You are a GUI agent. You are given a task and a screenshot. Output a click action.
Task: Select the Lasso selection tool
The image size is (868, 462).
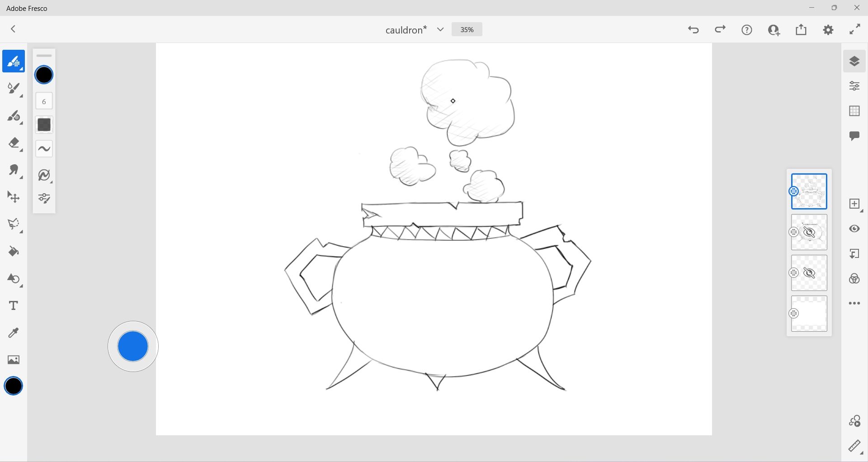[14, 224]
